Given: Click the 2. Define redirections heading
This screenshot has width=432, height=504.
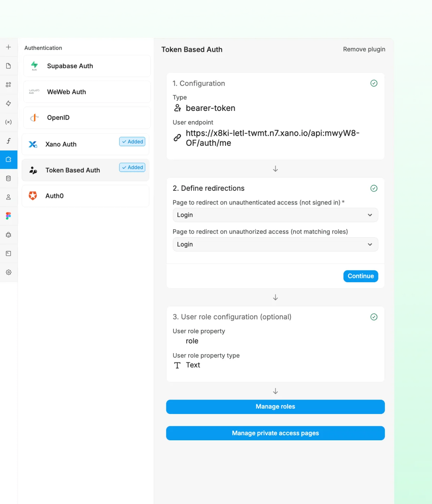Looking at the screenshot, I should tap(208, 188).
